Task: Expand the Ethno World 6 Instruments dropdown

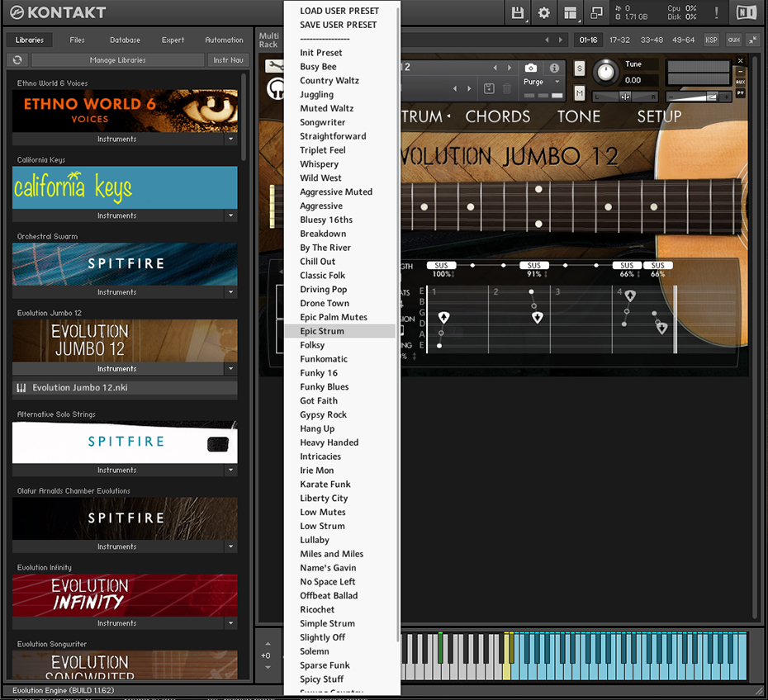Action: [230, 139]
